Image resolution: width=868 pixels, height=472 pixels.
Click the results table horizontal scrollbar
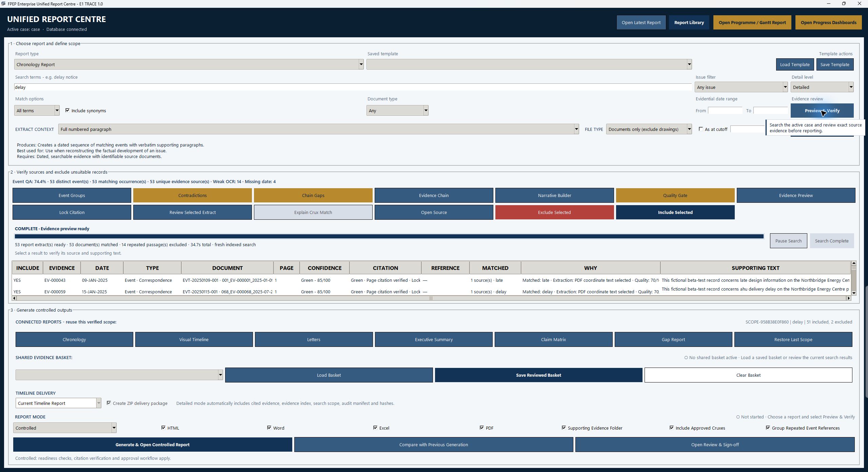click(431, 298)
